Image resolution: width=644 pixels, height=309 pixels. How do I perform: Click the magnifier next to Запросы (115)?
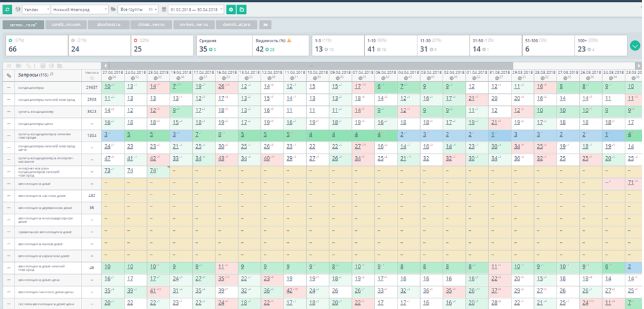[51, 75]
